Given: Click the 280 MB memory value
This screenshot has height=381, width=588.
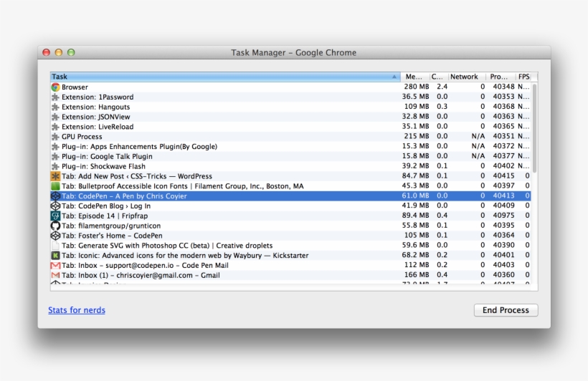Looking at the screenshot, I should (x=416, y=87).
